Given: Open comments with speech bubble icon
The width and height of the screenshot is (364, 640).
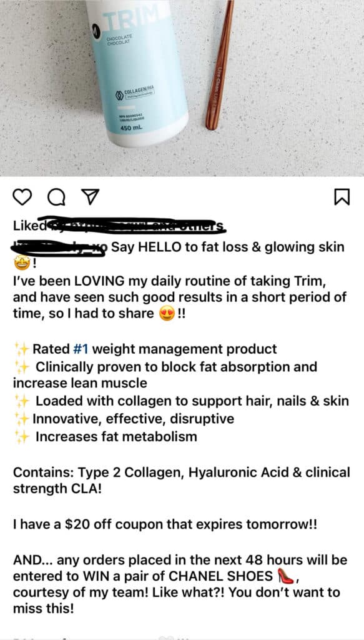Looking at the screenshot, I should [x=57, y=197].
